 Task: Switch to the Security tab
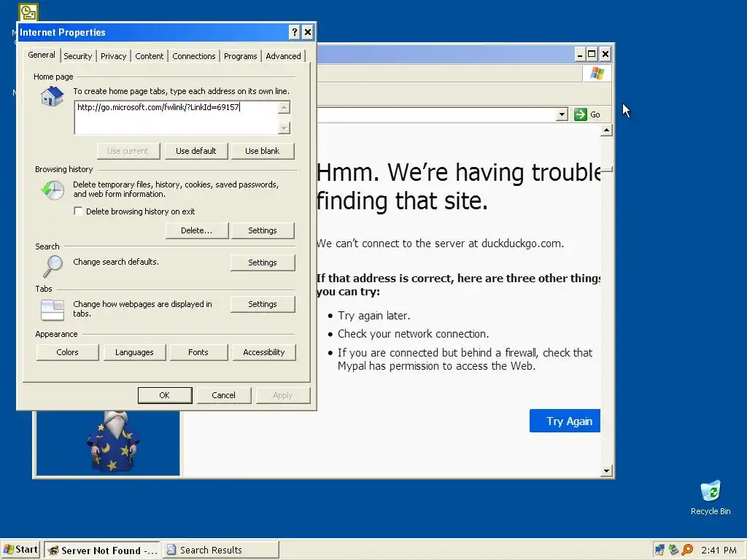click(x=77, y=56)
